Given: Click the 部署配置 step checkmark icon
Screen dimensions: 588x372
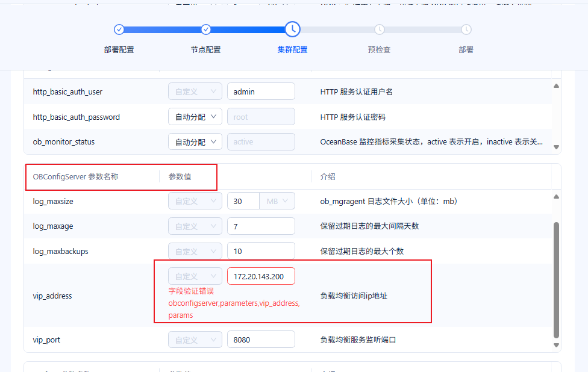Looking at the screenshot, I should coord(119,29).
